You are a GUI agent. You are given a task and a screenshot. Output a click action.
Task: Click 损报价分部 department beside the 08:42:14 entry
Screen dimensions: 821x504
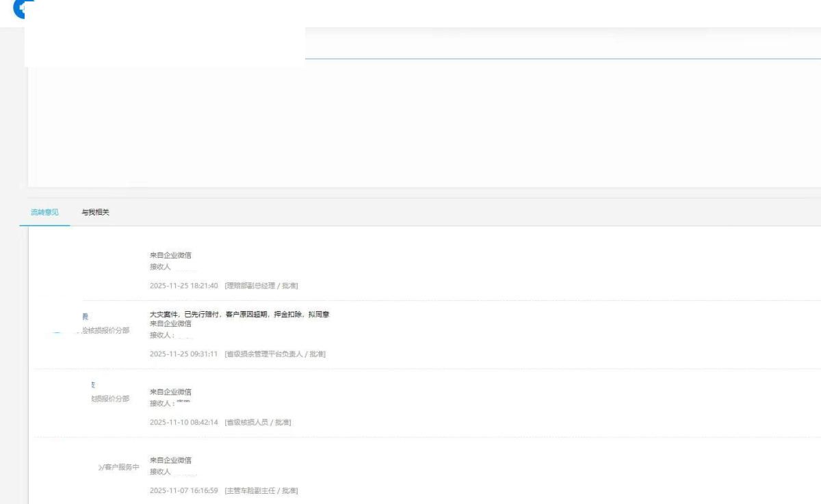click(x=109, y=399)
